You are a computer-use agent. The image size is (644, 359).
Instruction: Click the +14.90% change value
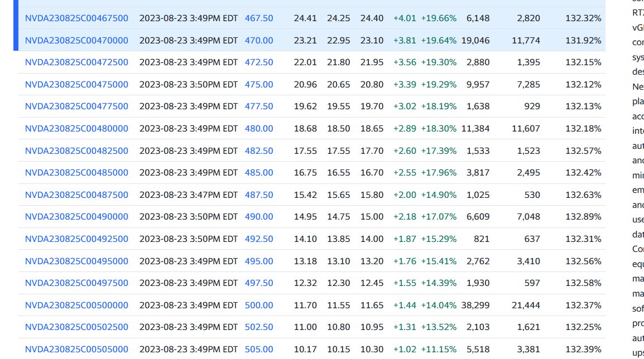pyautogui.click(x=439, y=195)
